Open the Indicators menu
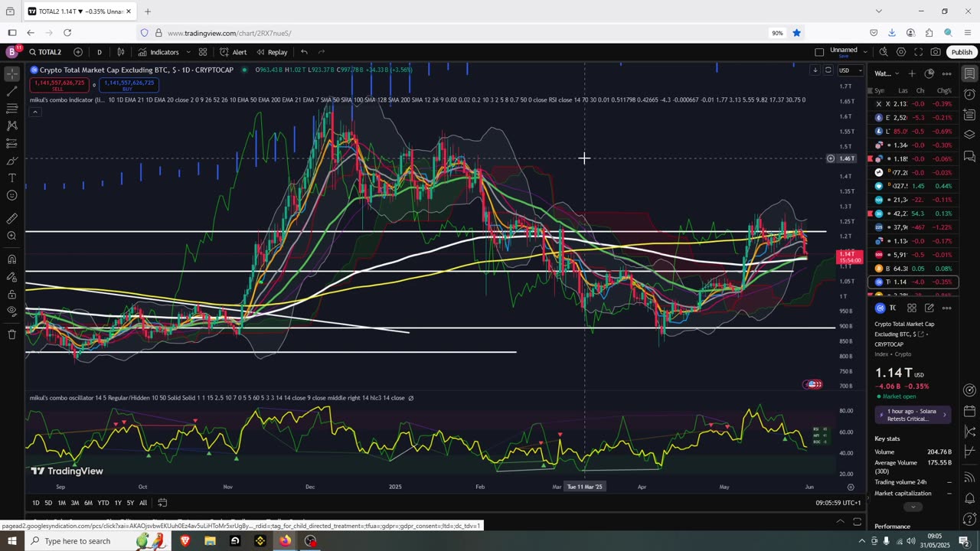 click(x=158, y=52)
